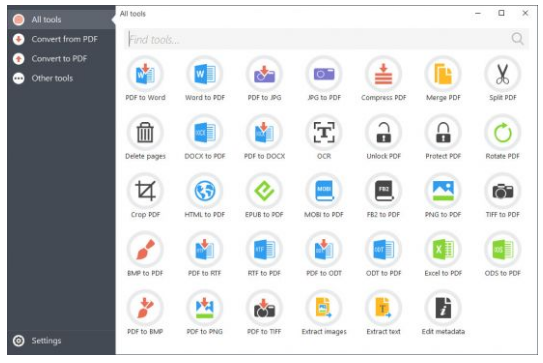Select the Delete pages trash icon
This screenshot has height=363, width=543.
145,133
